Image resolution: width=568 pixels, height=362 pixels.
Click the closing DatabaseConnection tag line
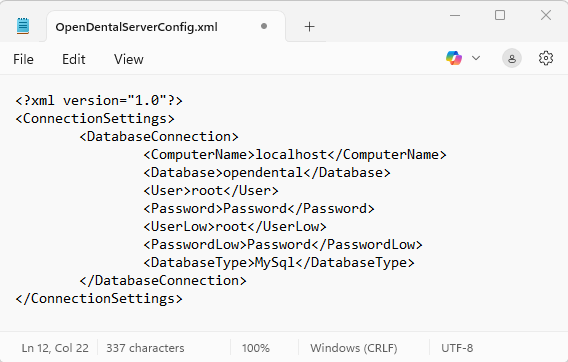(163, 281)
